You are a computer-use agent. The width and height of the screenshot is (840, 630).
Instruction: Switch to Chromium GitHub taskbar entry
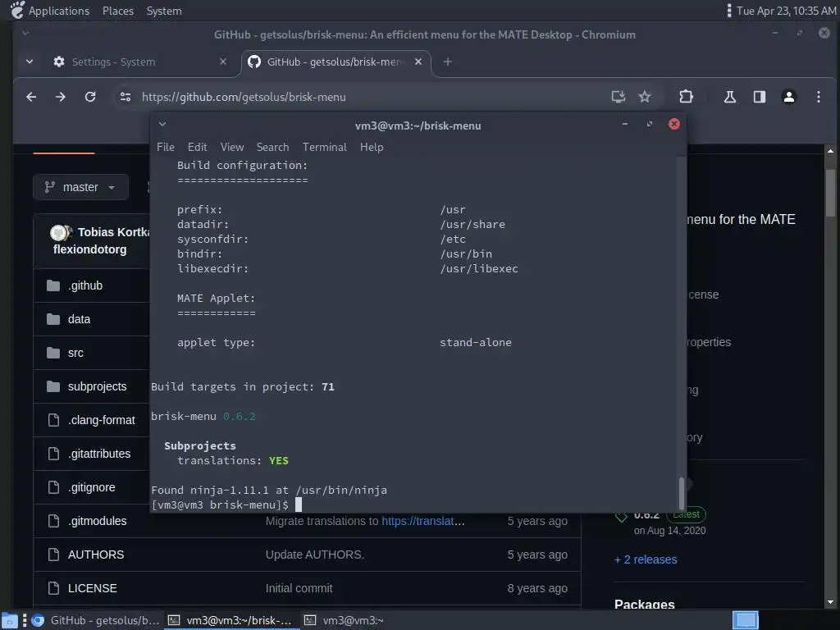pyautogui.click(x=95, y=620)
